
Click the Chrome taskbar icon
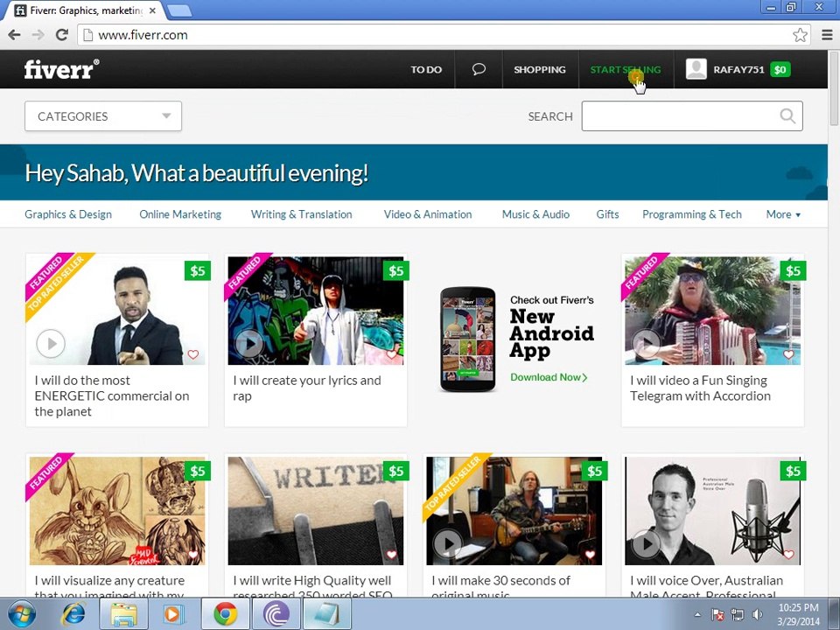coord(226,614)
